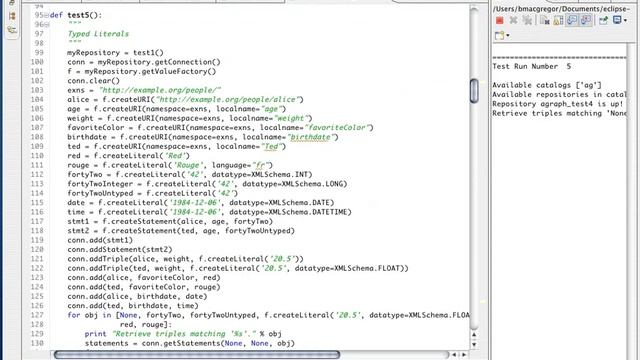The image size is (640, 360).
Task: Click the bottom fast-view icon in left sidebar
Action: pos(12,30)
